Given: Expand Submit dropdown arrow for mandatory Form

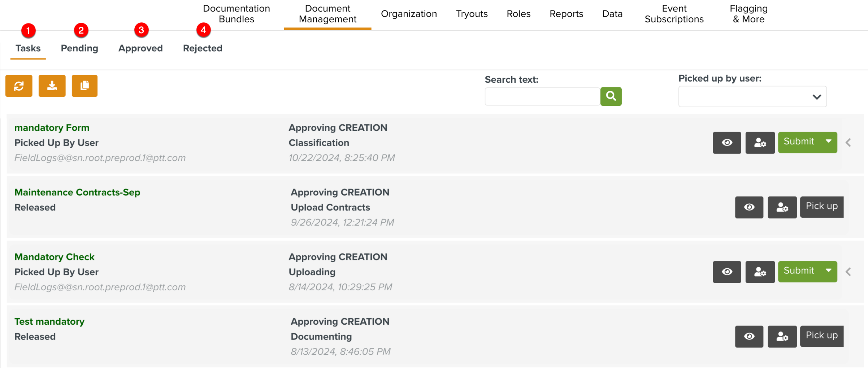Looking at the screenshot, I should [x=828, y=142].
